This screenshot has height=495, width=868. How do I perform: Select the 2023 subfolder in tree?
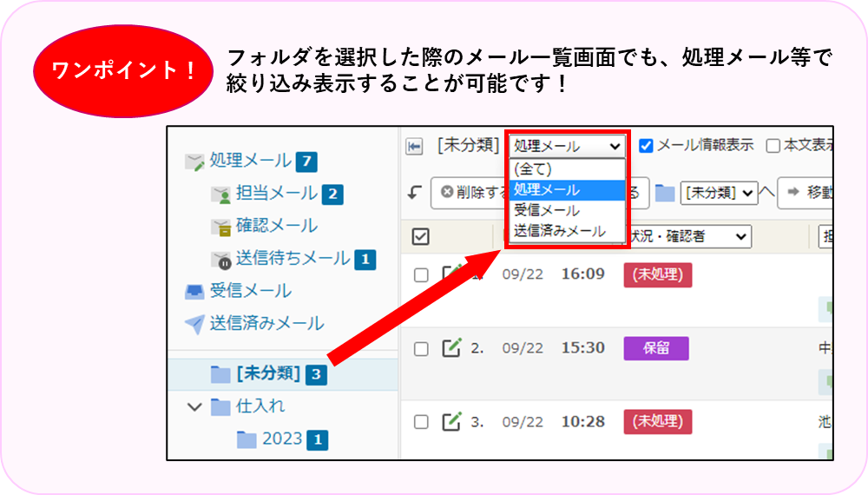281,439
